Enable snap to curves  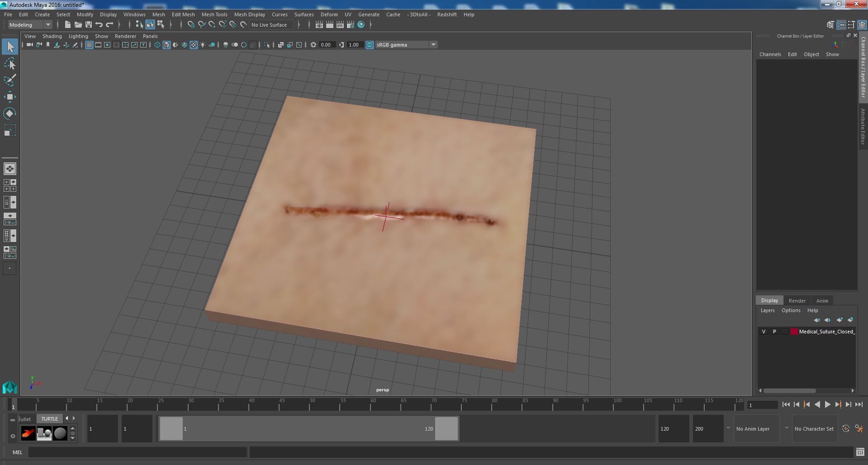pos(202,25)
